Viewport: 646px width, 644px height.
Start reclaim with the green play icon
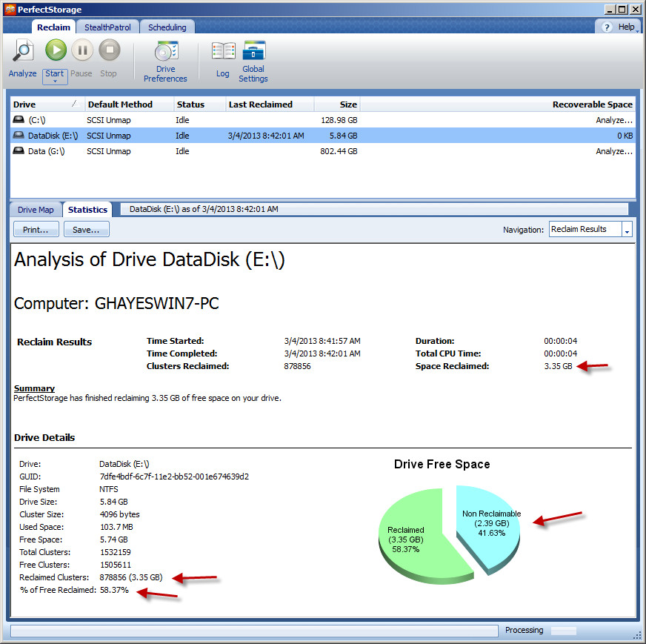[56, 50]
